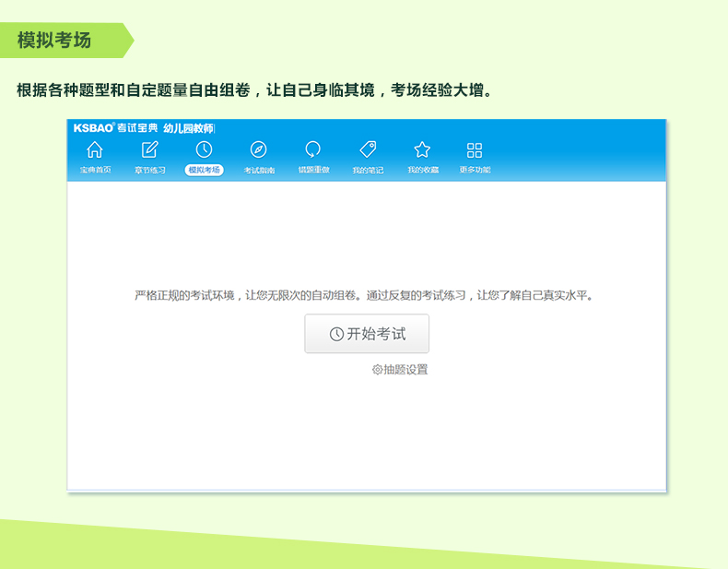Click the KSBAO 考试宝典 logo
Image resolution: width=728 pixels, height=569 pixels.
point(115,128)
